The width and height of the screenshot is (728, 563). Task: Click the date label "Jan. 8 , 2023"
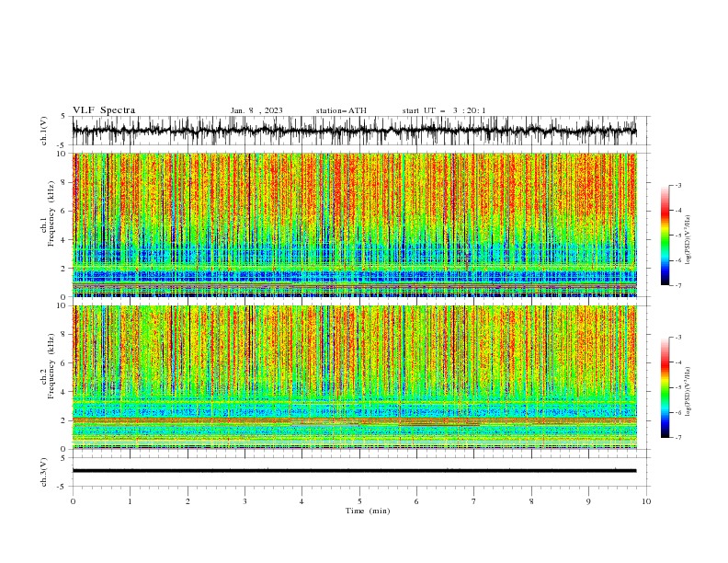pyautogui.click(x=256, y=110)
